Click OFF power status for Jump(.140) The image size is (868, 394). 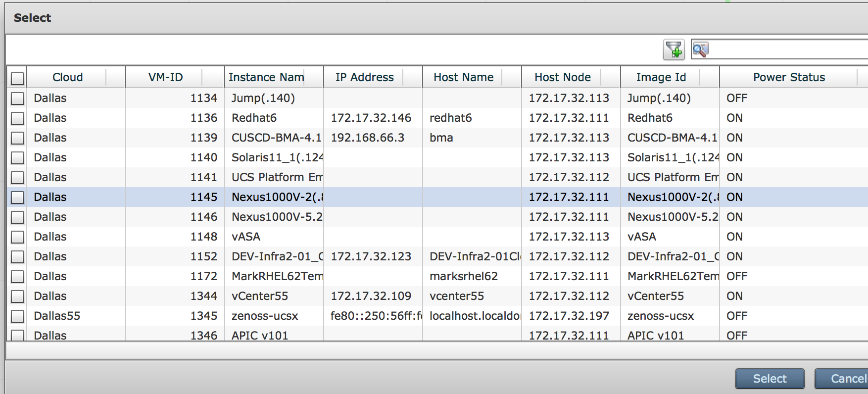click(736, 98)
